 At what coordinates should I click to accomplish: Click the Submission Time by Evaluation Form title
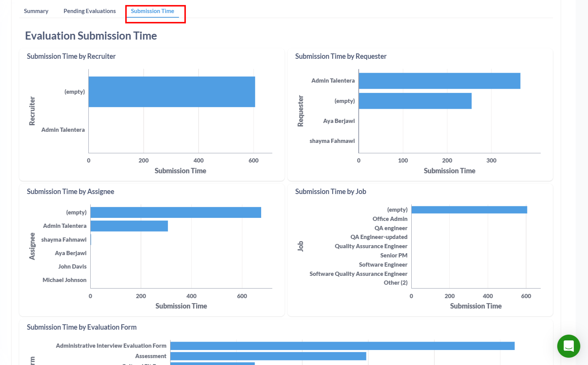[x=81, y=327]
